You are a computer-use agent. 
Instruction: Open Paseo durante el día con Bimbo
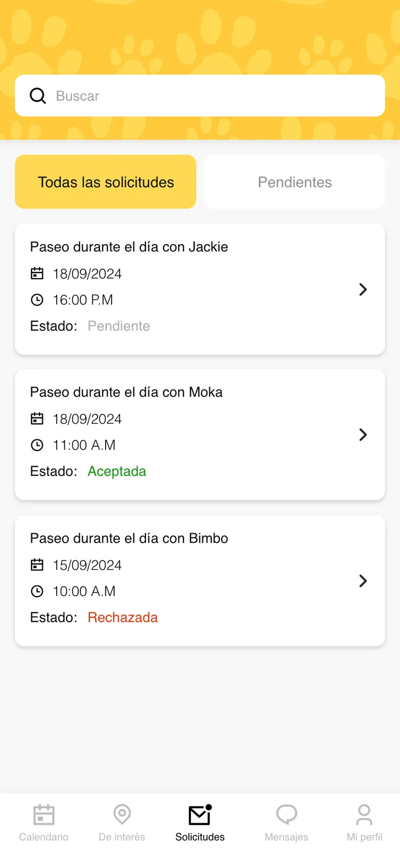point(200,581)
